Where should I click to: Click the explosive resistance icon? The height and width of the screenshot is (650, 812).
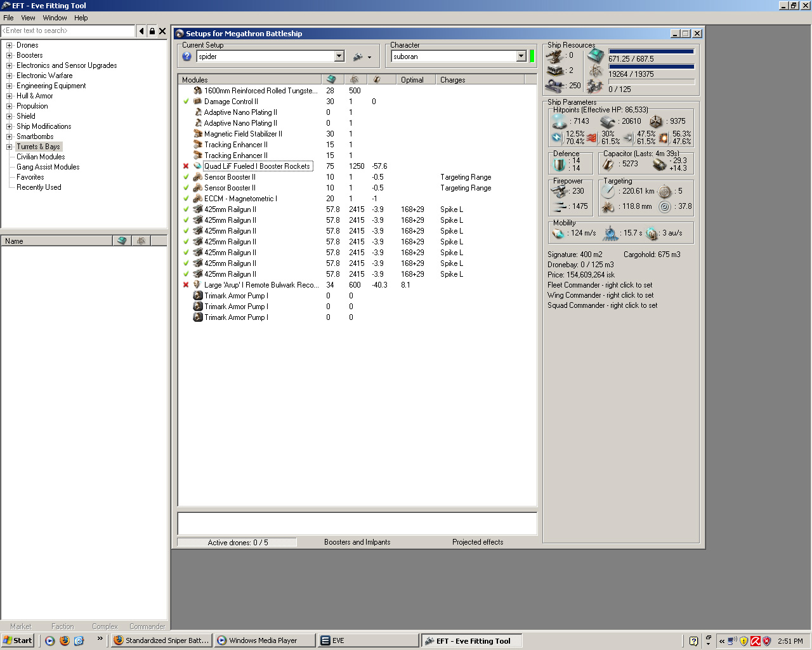click(x=664, y=138)
